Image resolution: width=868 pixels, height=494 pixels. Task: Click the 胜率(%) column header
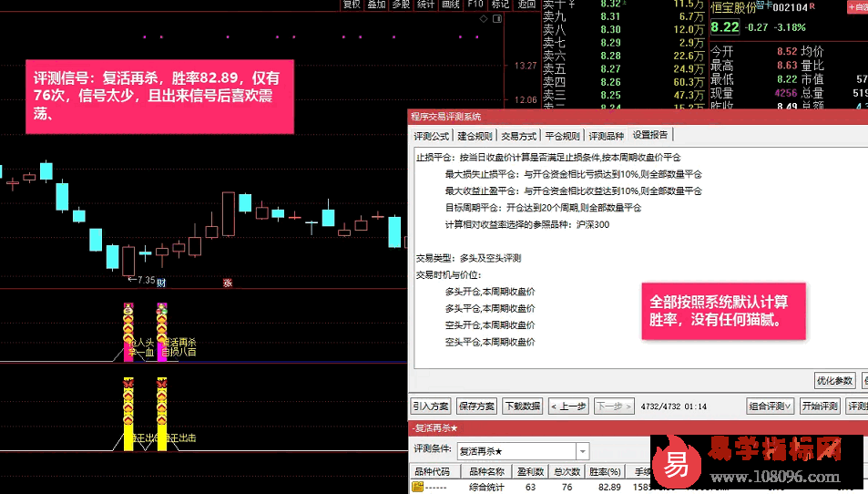point(602,472)
